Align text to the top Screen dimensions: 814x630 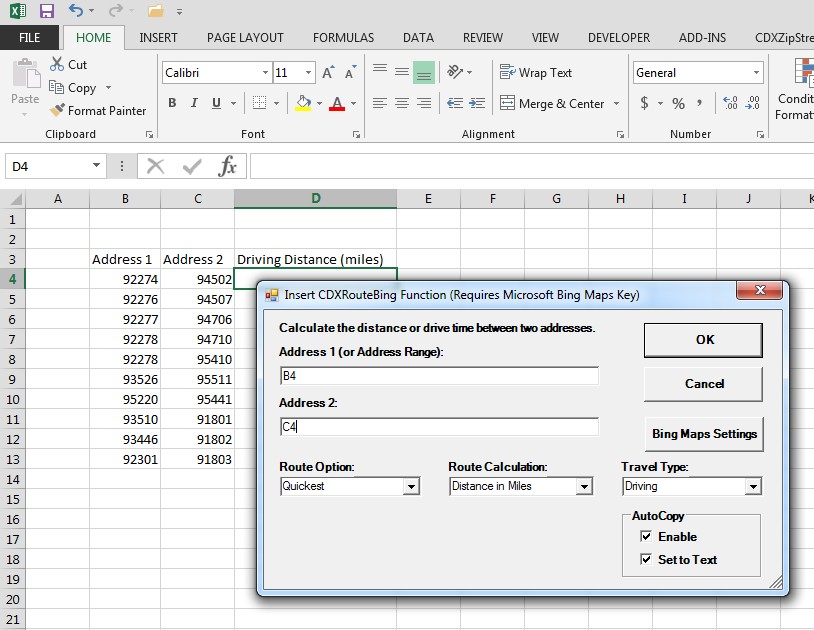point(380,72)
